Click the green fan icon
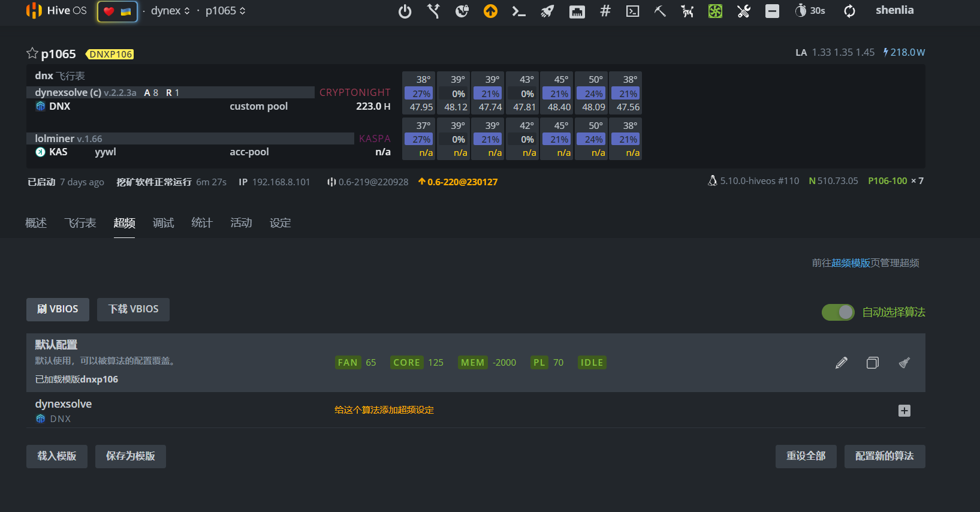 715,11
